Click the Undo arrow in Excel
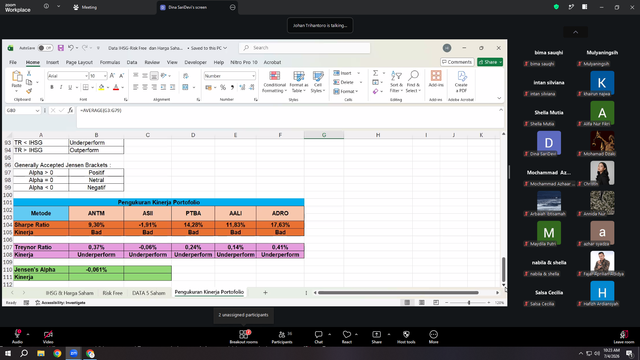This screenshot has height=360, width=640. coord(71,48)
